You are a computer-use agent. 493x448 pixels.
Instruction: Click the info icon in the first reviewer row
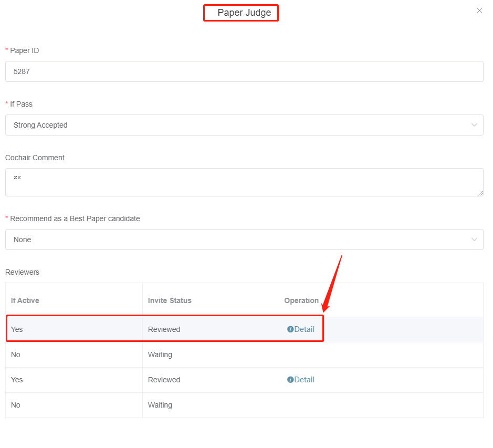click(290, 329)
